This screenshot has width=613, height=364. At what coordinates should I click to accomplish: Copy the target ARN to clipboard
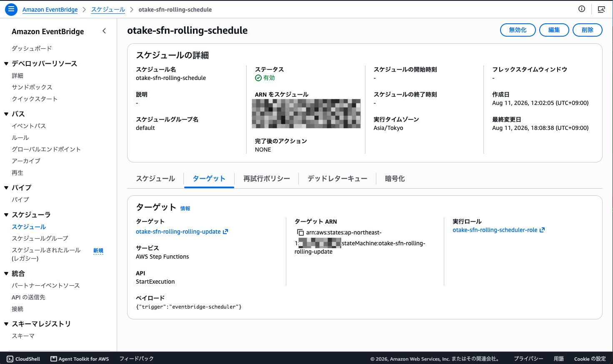click(300, 232)
